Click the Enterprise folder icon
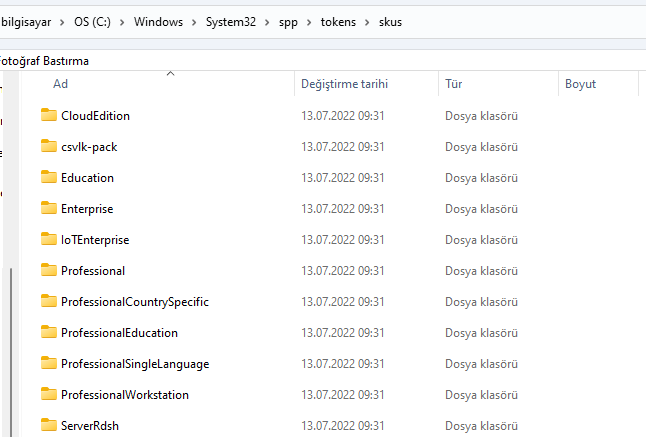This screenshot has width=646, height=437. click(49, 208)
